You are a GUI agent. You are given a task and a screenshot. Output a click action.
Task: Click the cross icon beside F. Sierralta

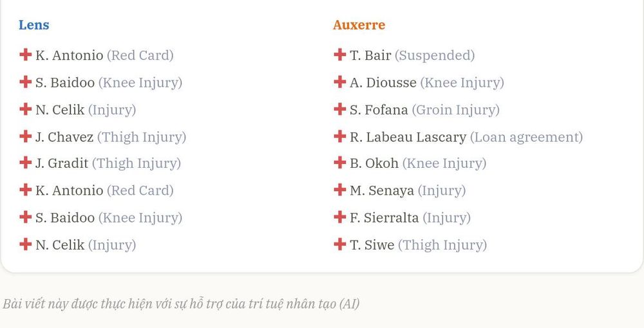click(339, 217)
